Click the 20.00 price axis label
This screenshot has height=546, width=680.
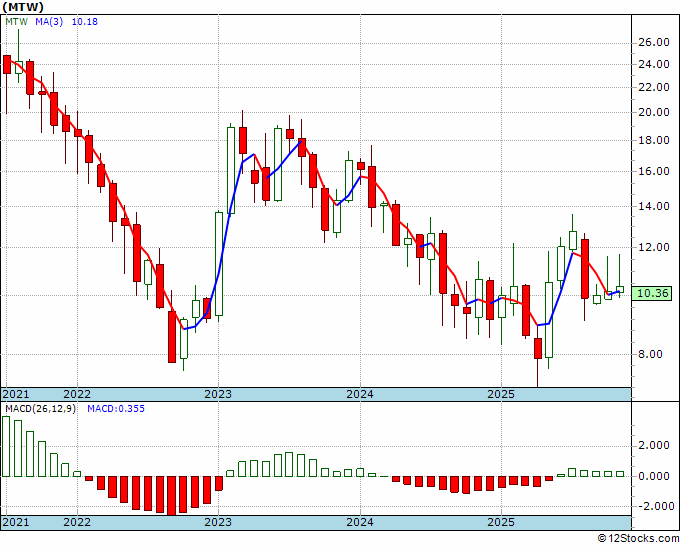click(x=654, y=112)
